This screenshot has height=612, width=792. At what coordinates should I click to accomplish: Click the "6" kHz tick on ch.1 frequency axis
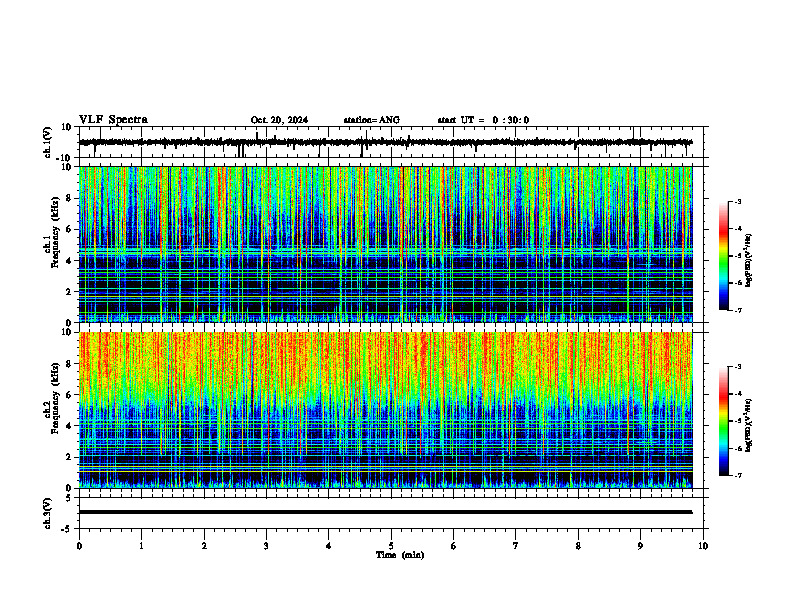click(69, 229)
